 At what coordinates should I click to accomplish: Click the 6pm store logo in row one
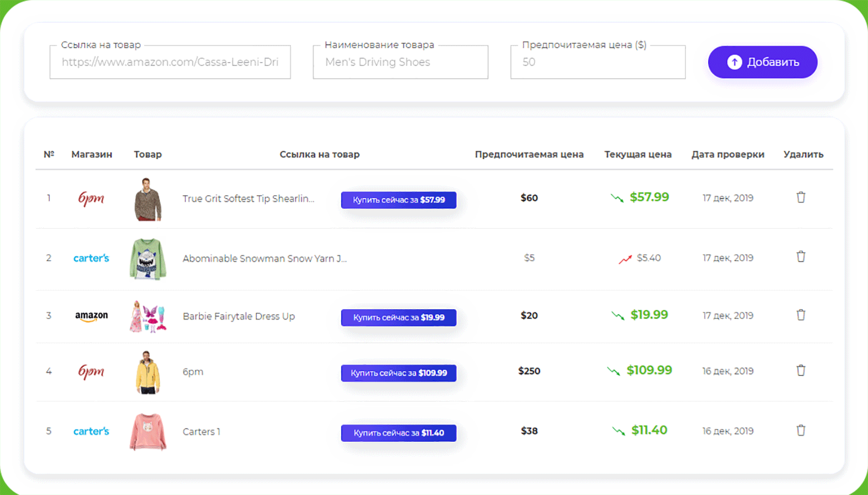[91, 199]
